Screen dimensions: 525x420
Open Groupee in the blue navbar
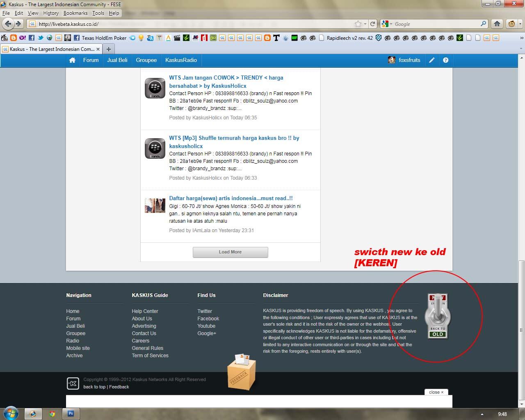click(x=146, y=60)
